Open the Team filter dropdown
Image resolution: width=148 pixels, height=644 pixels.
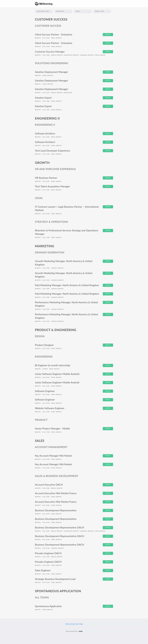[82, 11]
